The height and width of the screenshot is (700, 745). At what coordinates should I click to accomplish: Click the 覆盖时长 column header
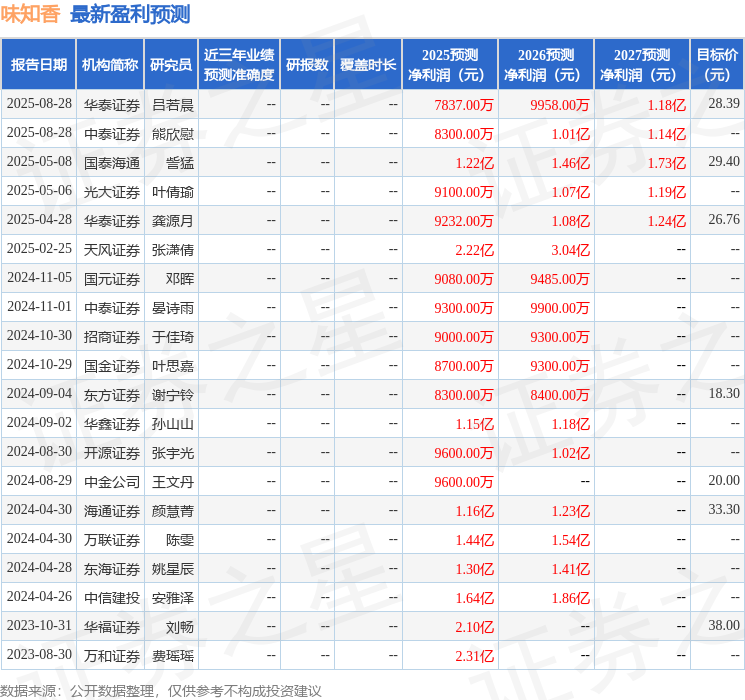tap(368, 65)
